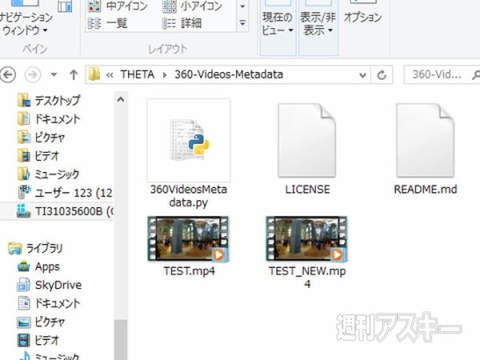
Task: Select Desktop (デスクトップ) in navigation pane
Action: coord(49,100)
